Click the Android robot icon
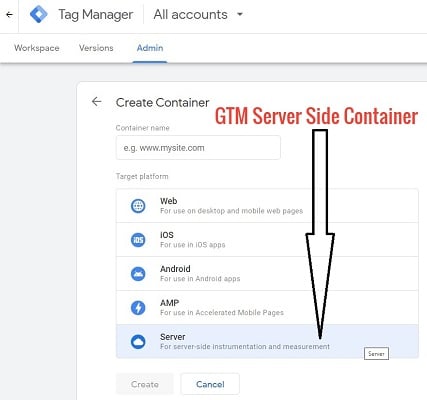Screen dimensions: 427x400 click(x=138, y=274)
